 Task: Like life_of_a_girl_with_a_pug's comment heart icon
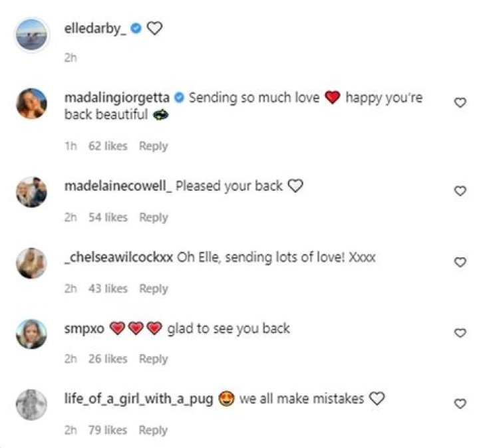click(459, 403)
